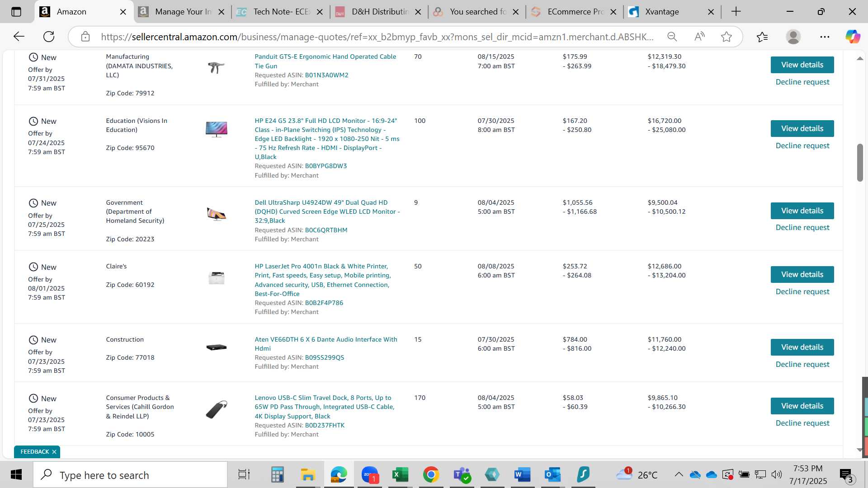Viewport: 868px width, 488px height.
Task: Open Settings and more ellipsis menu
Action: pyautogui.click(x=825, y=37)
